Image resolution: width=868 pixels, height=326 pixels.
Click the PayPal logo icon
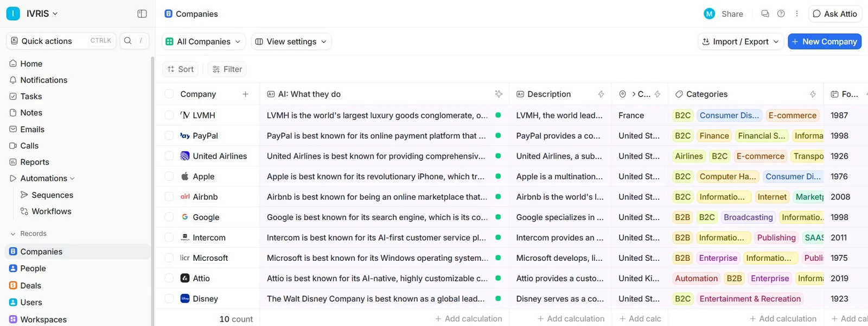click(x=185, y=136)
